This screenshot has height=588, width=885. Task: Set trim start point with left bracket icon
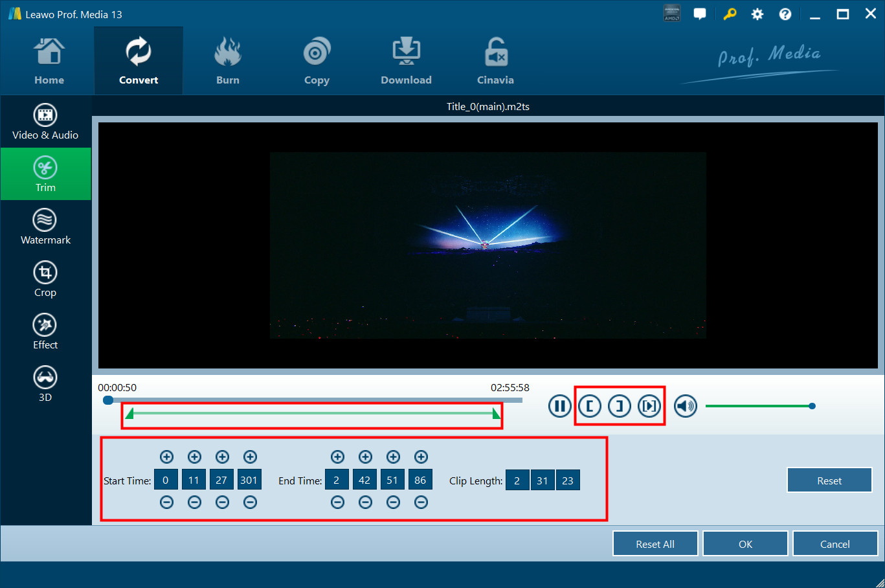click(589, 406)
